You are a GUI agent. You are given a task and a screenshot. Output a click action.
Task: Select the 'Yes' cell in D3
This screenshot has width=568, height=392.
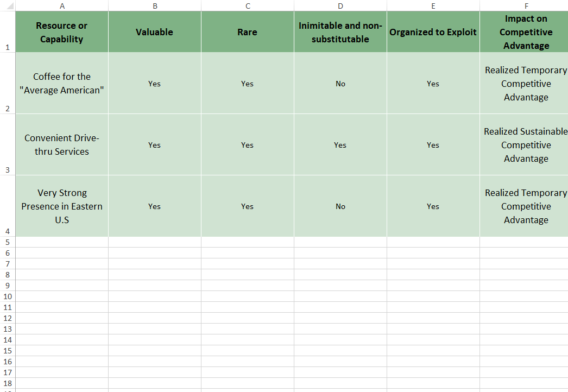pyautogui.click(x=340, y=144)
